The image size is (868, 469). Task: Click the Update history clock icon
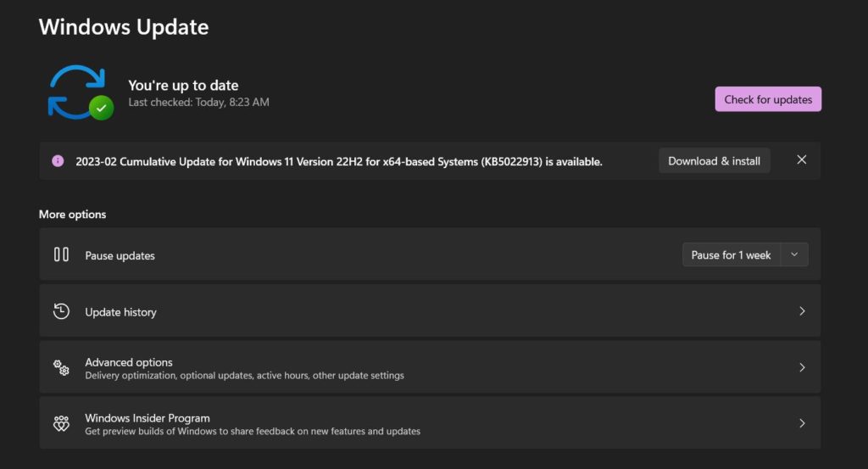coord(61,311)
